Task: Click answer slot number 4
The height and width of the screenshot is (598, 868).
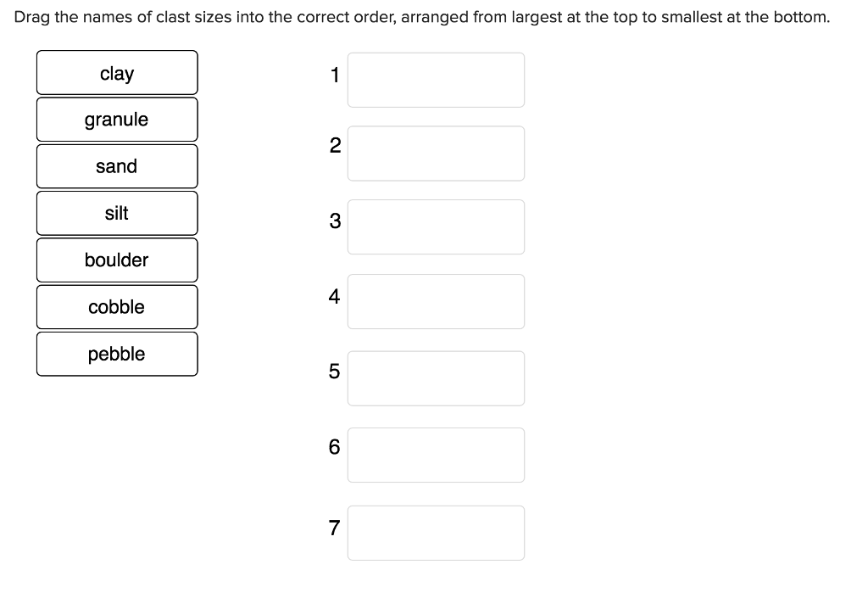Action: pos(436,301)
